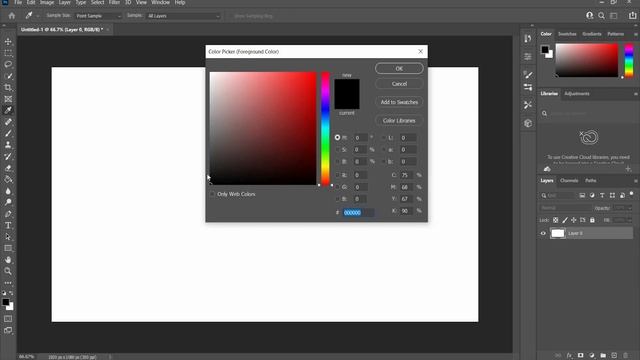Open the search icon at top right
640x360 pixels.
click(x=601, y=16)
